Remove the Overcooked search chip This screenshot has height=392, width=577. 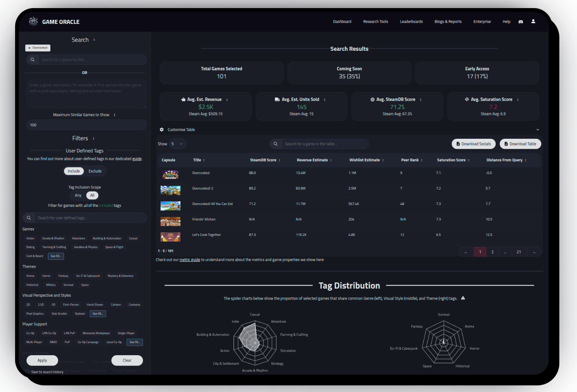29,48
